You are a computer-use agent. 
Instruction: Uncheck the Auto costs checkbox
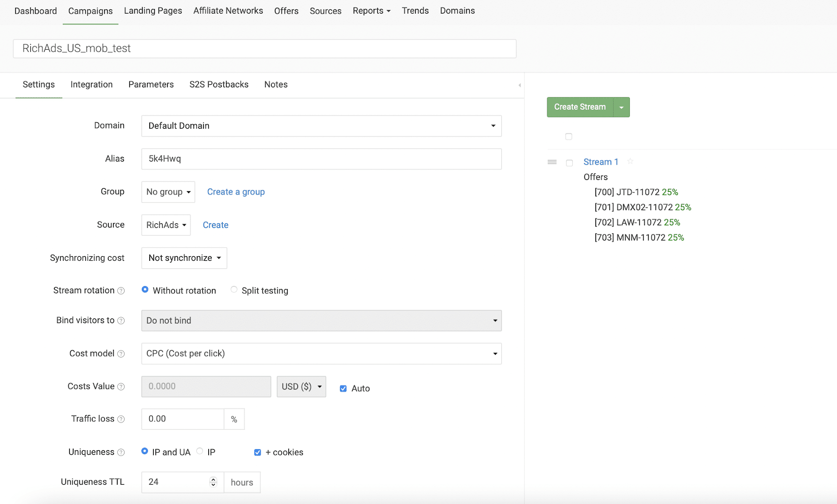[343, 388]
